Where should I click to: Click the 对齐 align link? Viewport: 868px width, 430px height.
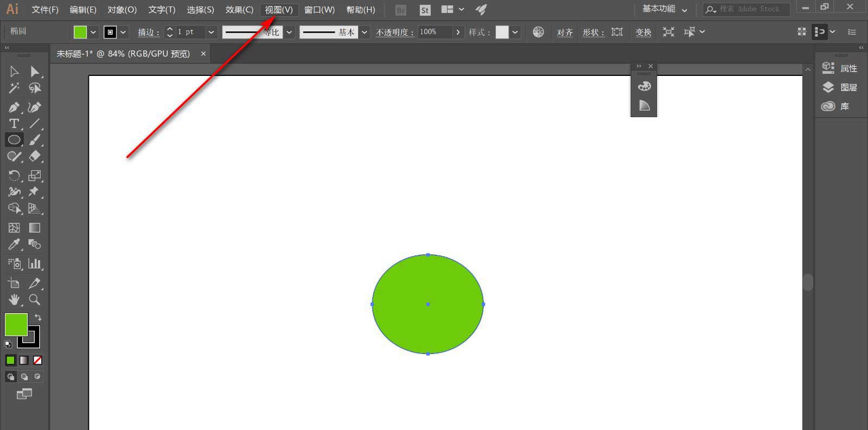pos(564,32)
